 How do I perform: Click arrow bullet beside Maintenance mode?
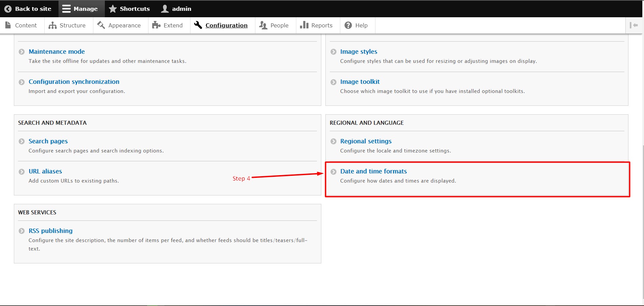pyautogui.click(x=22, y=52)
